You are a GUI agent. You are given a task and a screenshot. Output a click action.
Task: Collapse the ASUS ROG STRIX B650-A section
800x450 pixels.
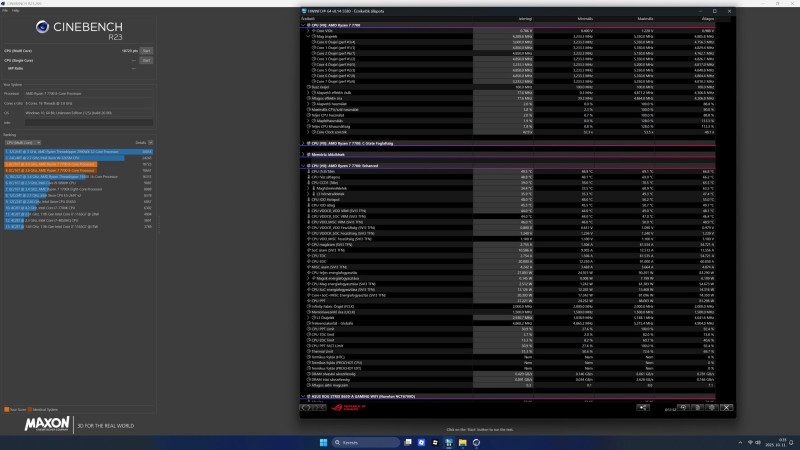[x=303, y=396]
